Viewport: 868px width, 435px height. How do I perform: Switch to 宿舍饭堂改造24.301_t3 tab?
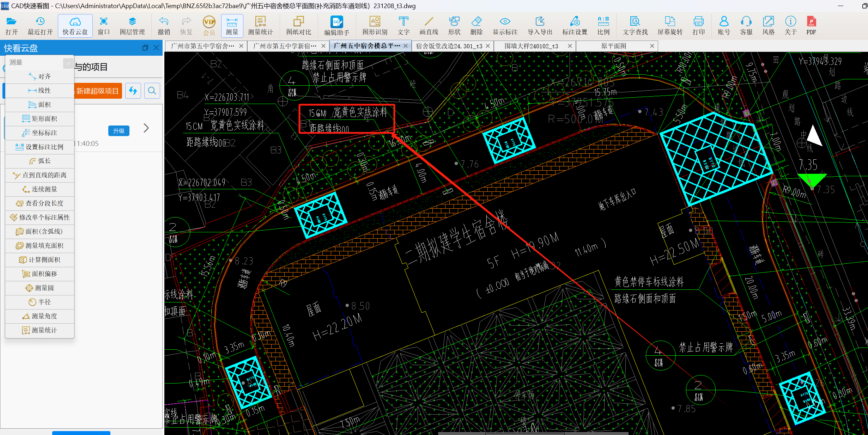pyautogui.click(x=449, y=46)
